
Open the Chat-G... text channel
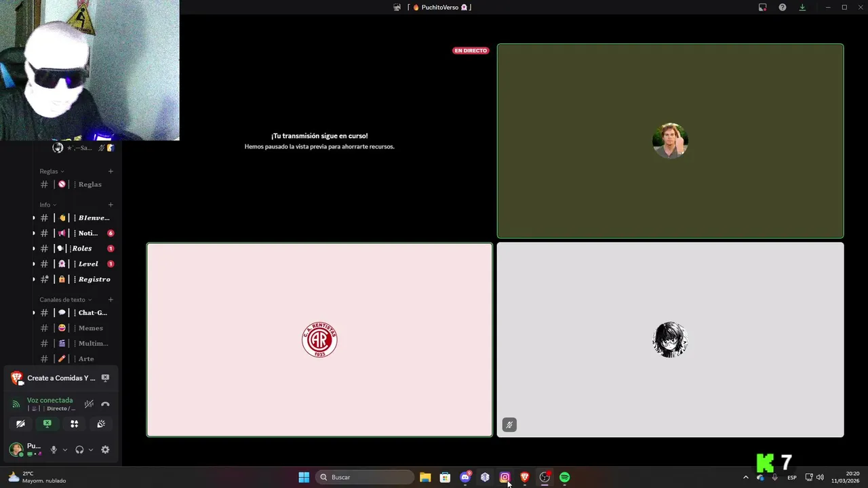click(76, 313)
